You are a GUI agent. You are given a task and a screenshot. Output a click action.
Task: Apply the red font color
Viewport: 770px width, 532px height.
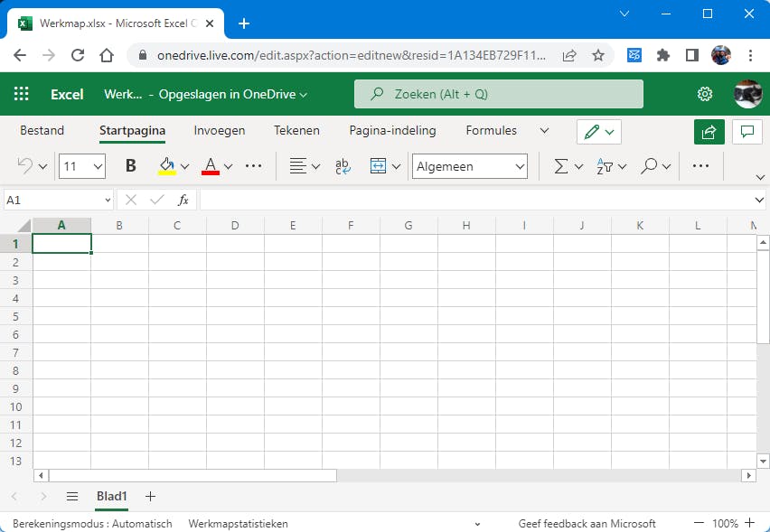tap(211, 165)
